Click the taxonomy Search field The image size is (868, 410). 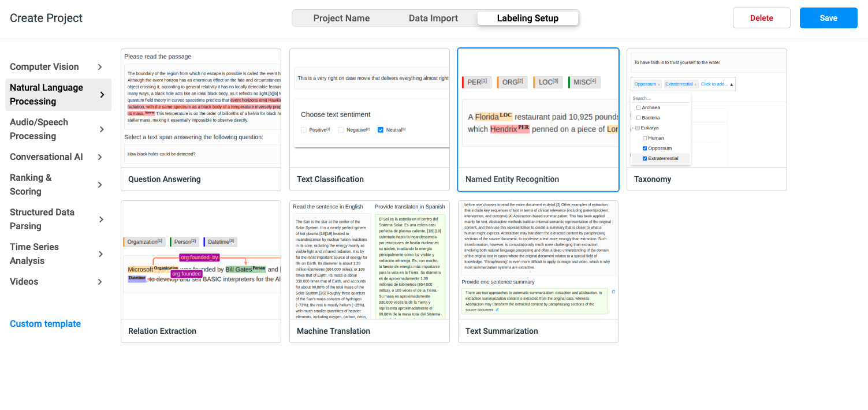pyautogui.click(x=660, y=99)
